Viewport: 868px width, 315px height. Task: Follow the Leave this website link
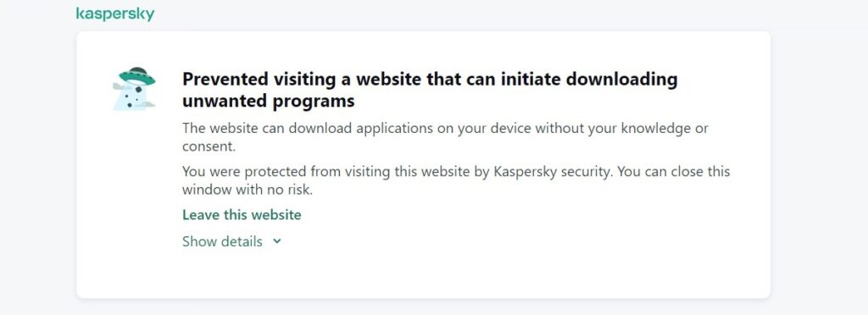click(x=242, y=214)
